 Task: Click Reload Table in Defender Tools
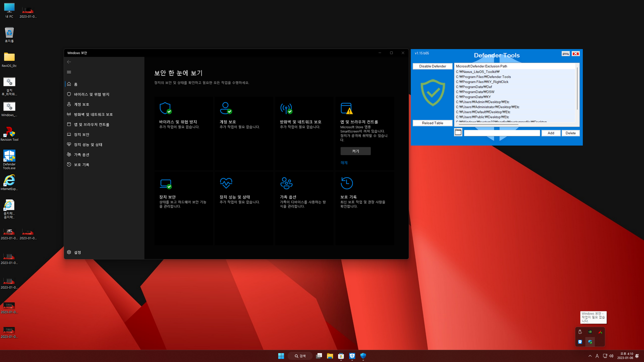432,123
